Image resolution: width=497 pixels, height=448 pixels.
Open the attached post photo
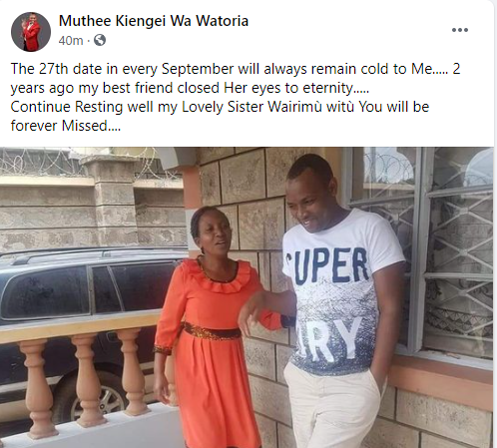247,297
